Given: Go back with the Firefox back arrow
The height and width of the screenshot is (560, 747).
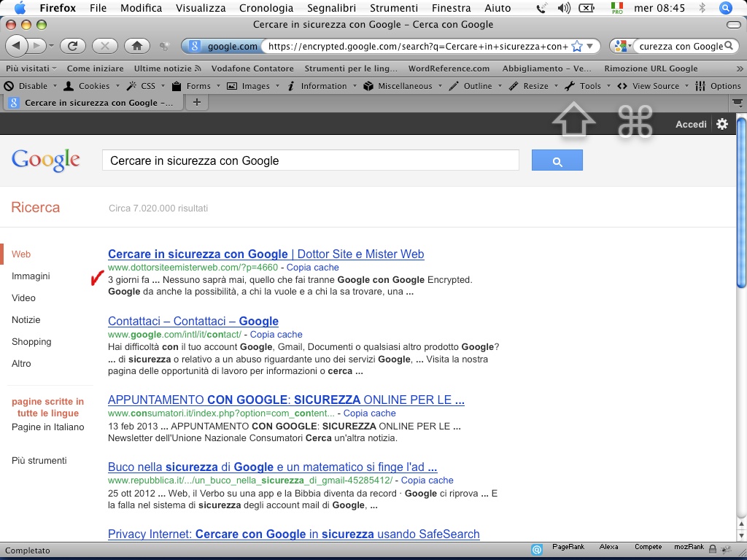Looking at the screenshot, I should [x=16, y=46].
